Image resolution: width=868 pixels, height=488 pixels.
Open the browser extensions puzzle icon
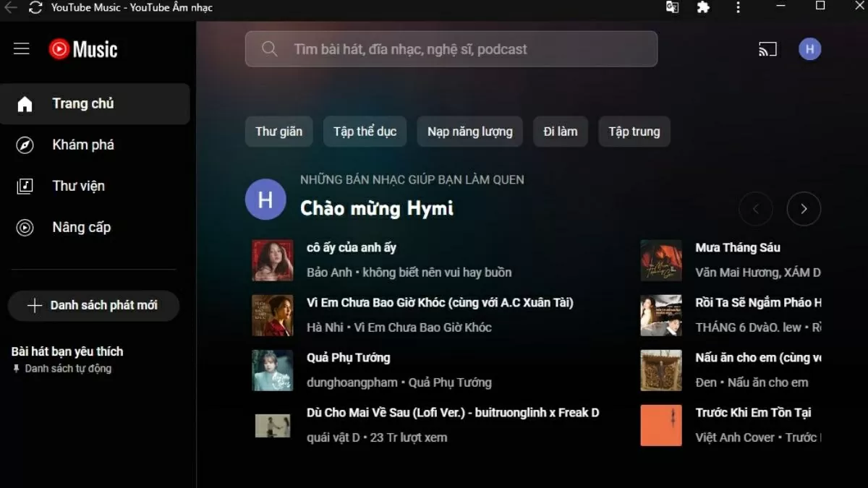[702, 8]
